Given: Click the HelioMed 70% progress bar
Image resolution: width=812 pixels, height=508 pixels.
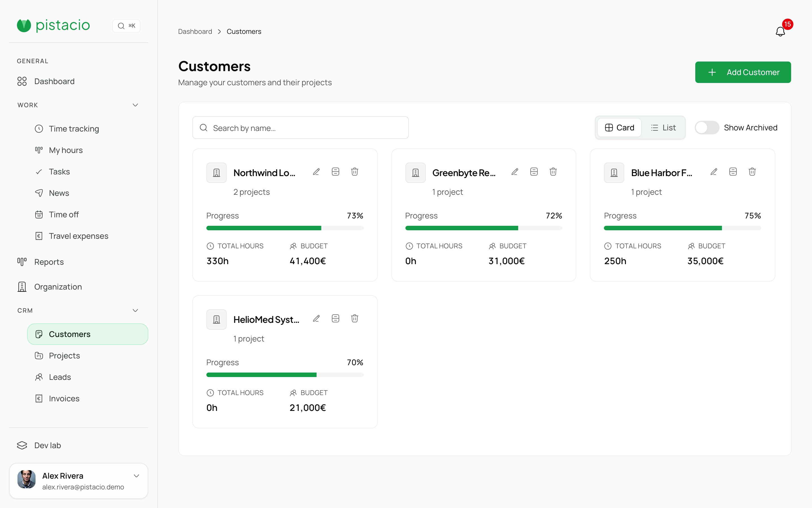Looking at the screenshot, I should [x=285, y=375].
